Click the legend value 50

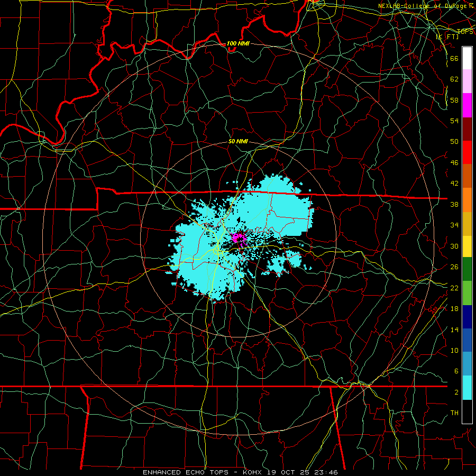point(454,141)
